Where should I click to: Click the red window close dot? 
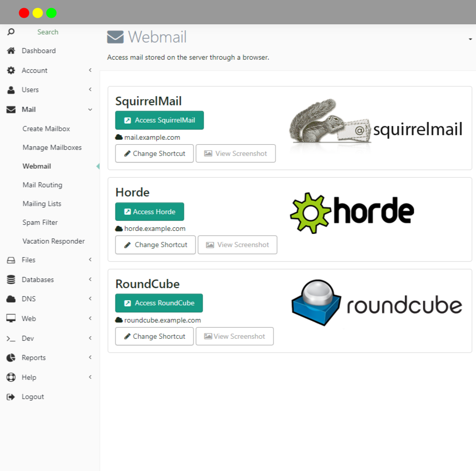(24, 13)
